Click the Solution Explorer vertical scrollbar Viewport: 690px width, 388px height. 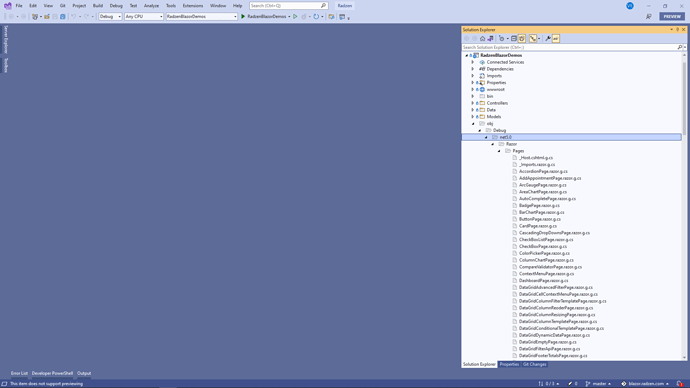[684, 99]
